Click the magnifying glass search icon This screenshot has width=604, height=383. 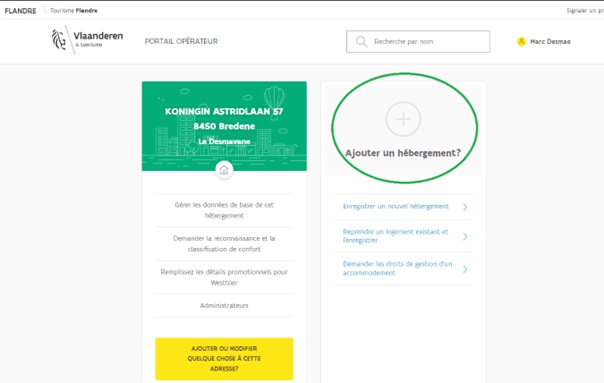361,42
